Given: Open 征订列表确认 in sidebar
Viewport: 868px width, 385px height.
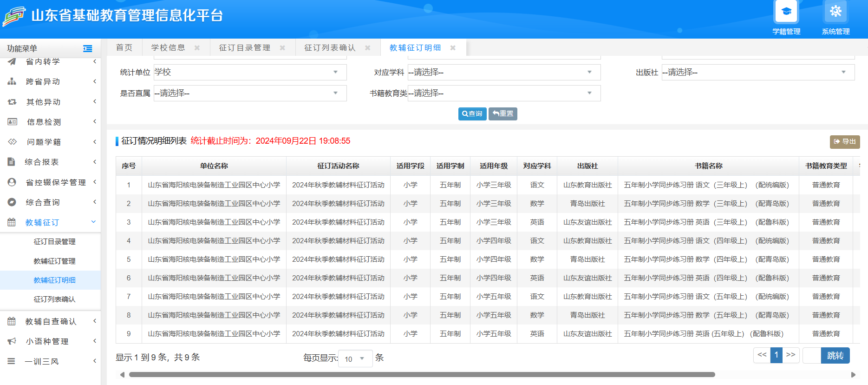Looking at the screenshot, I should point(54,299).
